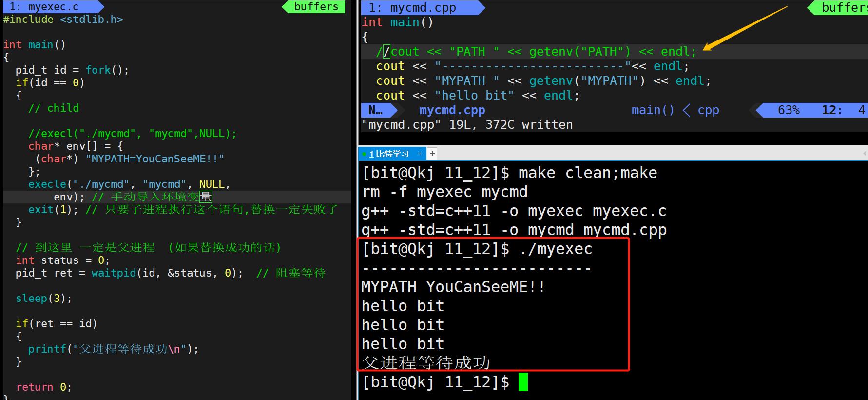Screen dimensions: 868x400
Task: Click the 'cpp' filetype in the status line
Action: click(708, 110)
